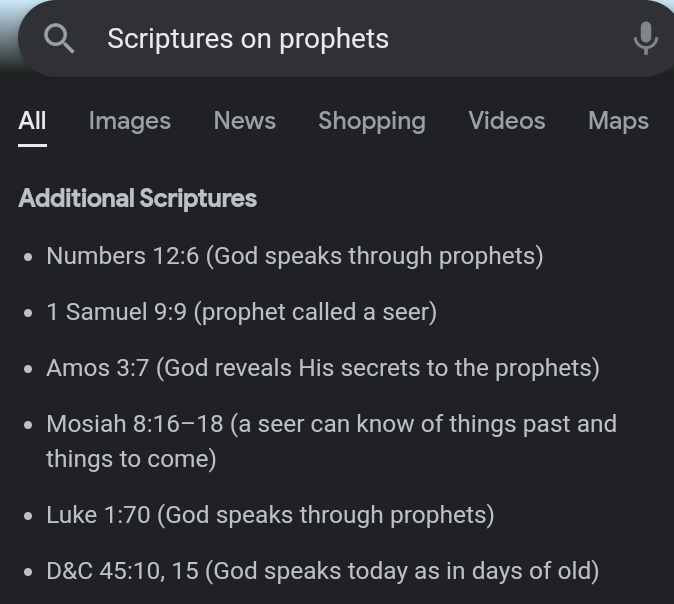This screenshot has height=604, width=674.
Task: Activate voice search microphone
Action: click(x=645, y=39)
